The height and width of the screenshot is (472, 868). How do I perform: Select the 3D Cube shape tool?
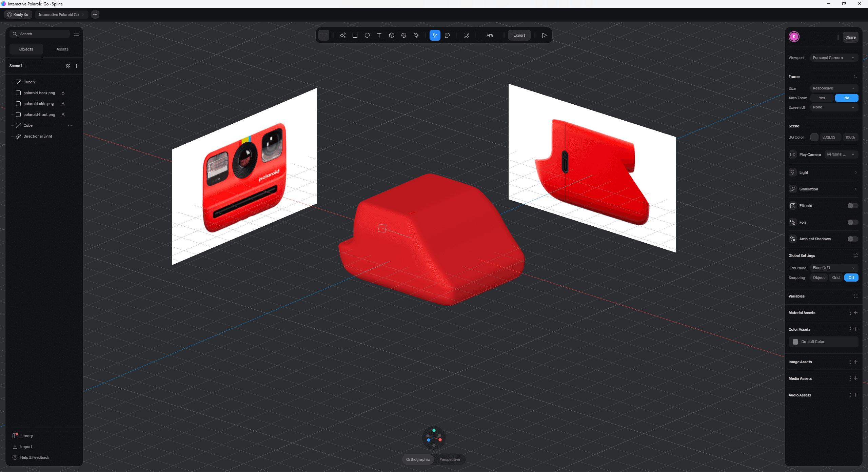pyautogui.click(x=391, y=35)
